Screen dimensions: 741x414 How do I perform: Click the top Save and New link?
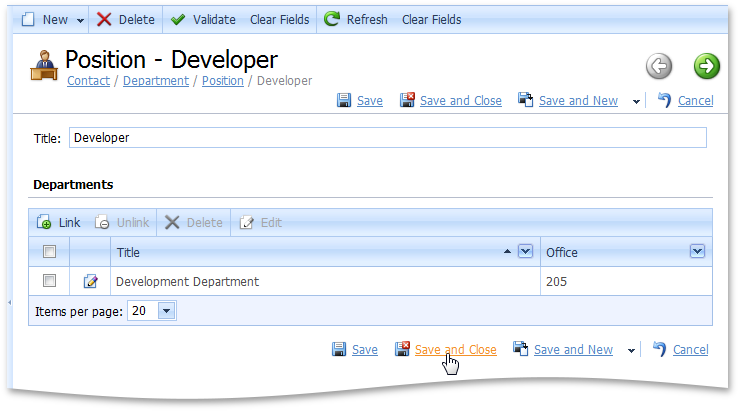(x=578, y=101)
